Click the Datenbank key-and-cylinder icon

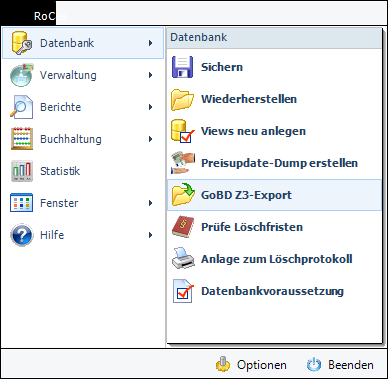pyautogui.click(x=22, y=43)
